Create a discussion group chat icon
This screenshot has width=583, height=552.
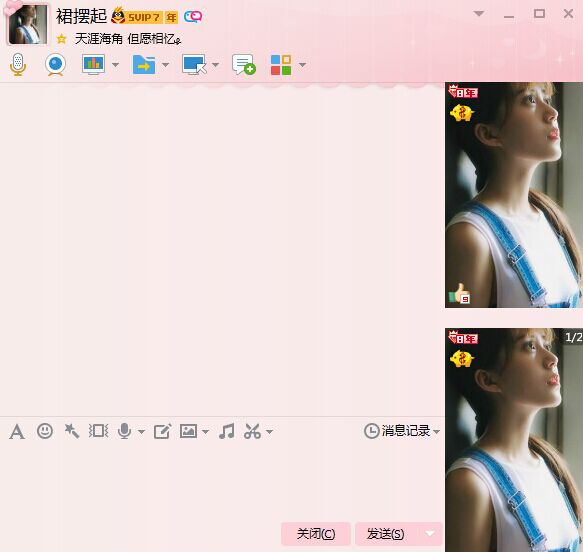[244, 64]
